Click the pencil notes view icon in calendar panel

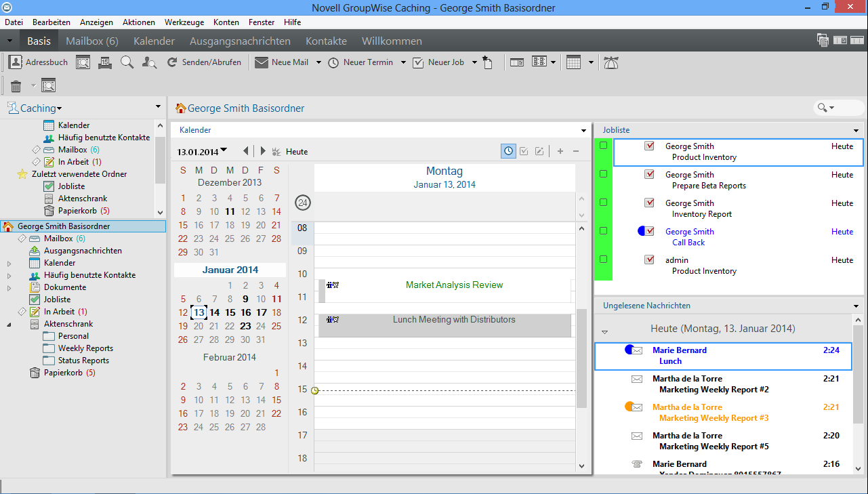tap(539, 151)
